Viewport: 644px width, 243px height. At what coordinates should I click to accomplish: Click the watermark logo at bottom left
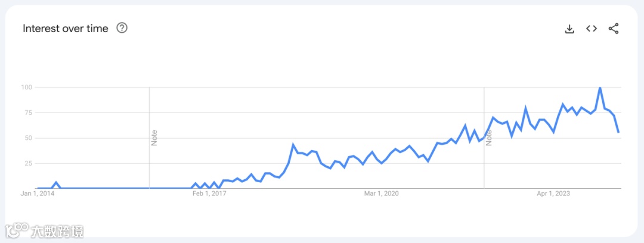[x=44, y=231]
